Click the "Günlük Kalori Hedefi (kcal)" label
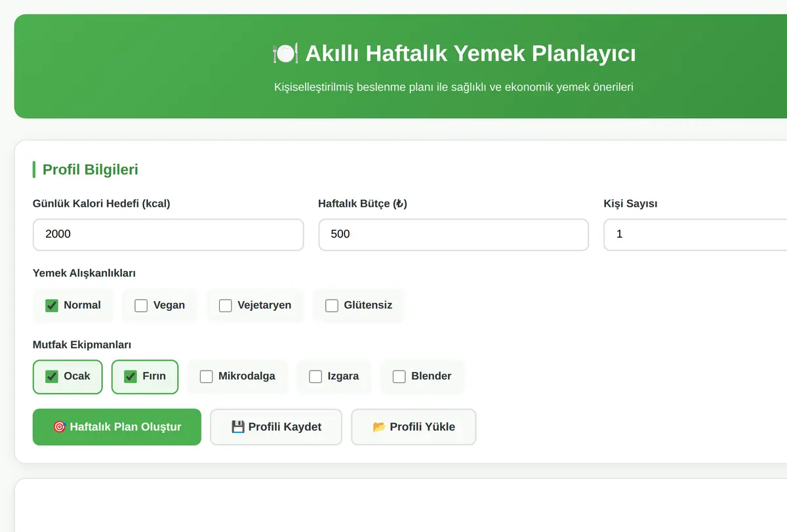The width and height of the screenshot is (787, 532). 102,204
